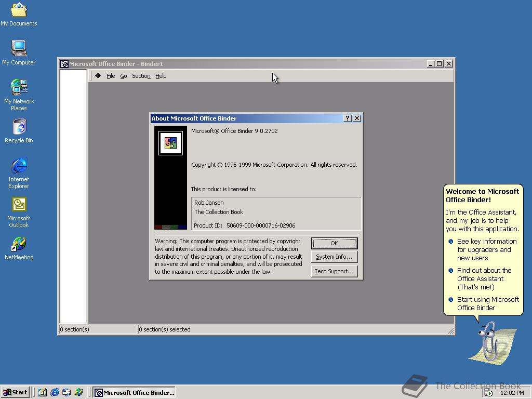Click the Clippy Office Assistant character
This screenshot has width=532, height=399.
pyautogui.click(x=492, y=344)
